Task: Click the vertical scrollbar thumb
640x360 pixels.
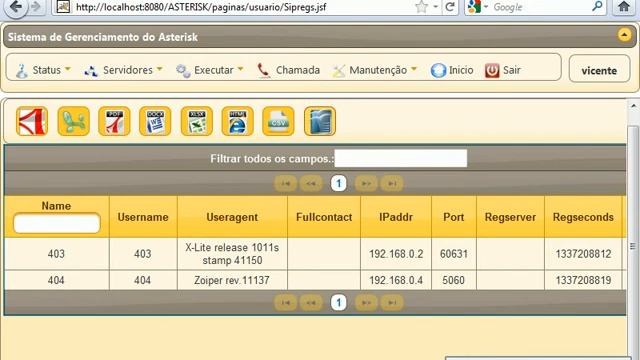Action: 633,245
